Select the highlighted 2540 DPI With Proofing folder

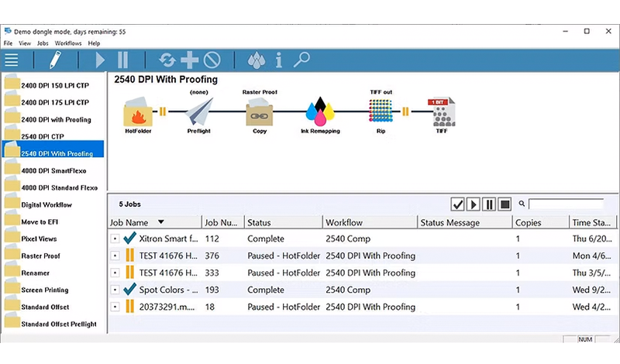(53, 149)
